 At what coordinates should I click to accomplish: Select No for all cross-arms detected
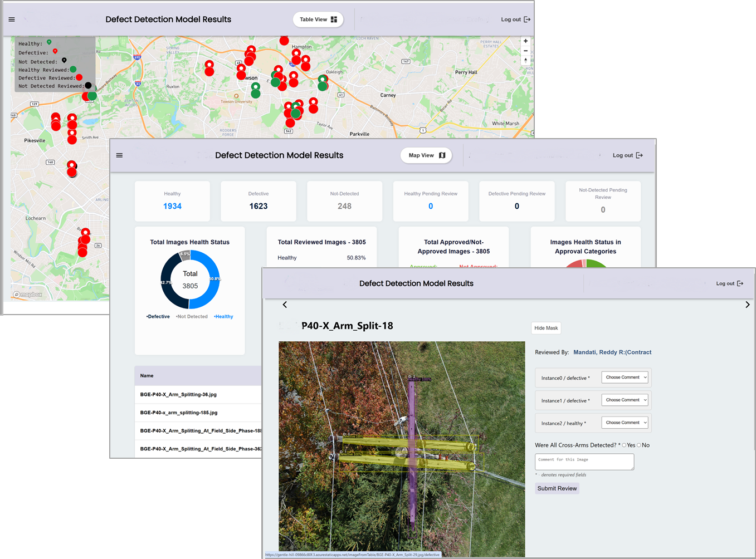pos(639,445)
